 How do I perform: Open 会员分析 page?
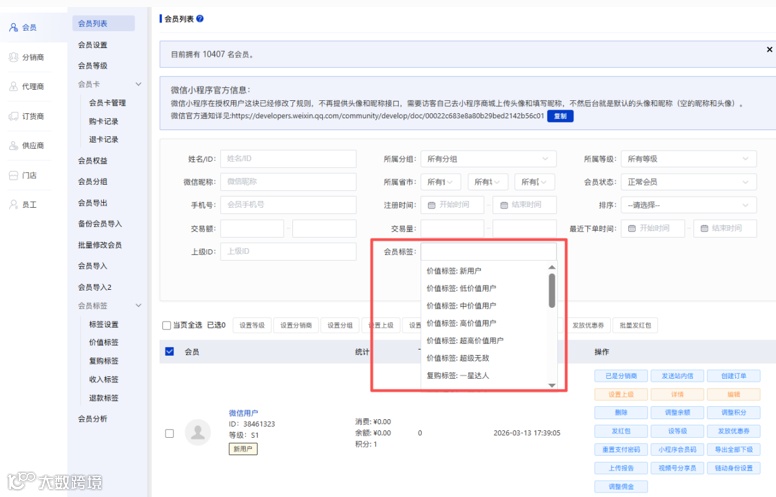[93, 419]
